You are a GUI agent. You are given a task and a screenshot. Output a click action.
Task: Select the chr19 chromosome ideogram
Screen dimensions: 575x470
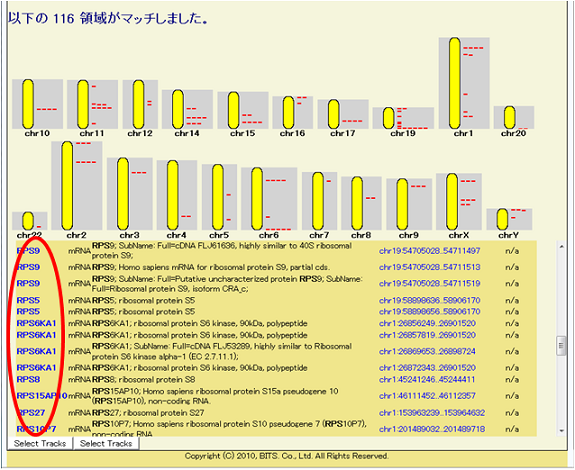[x=389, y=118]
